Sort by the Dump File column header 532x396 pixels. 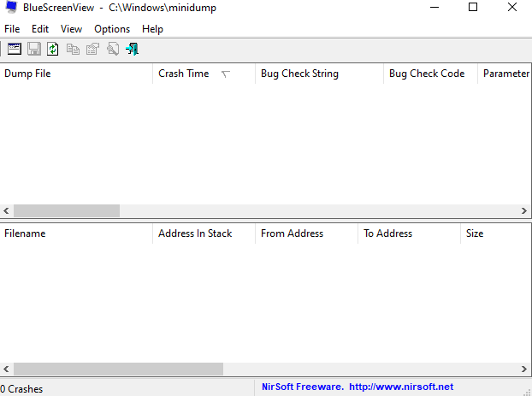(x=76, y=74)
